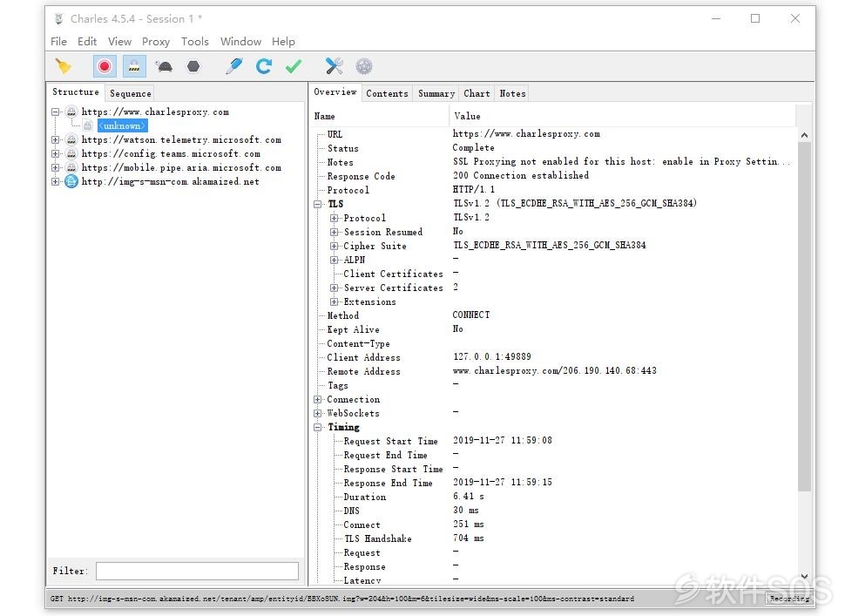The width and height of the screenshot is (845, 616).
Task: Select the Overview tab
Action: (335, 92)
